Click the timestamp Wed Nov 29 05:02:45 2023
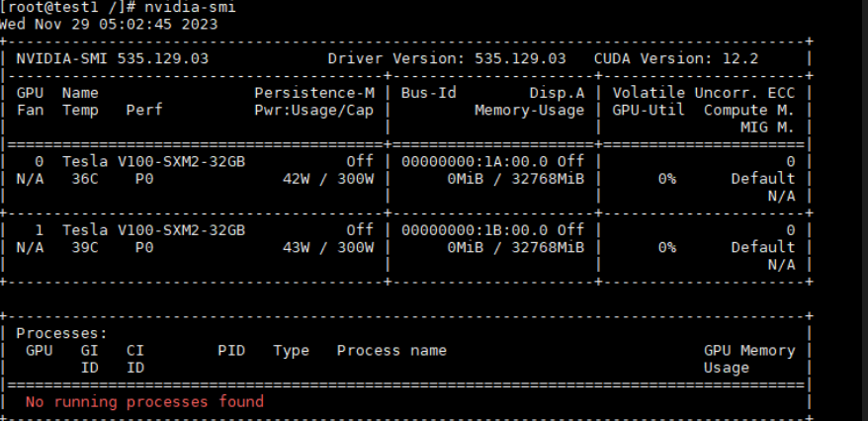 (109, 25)
